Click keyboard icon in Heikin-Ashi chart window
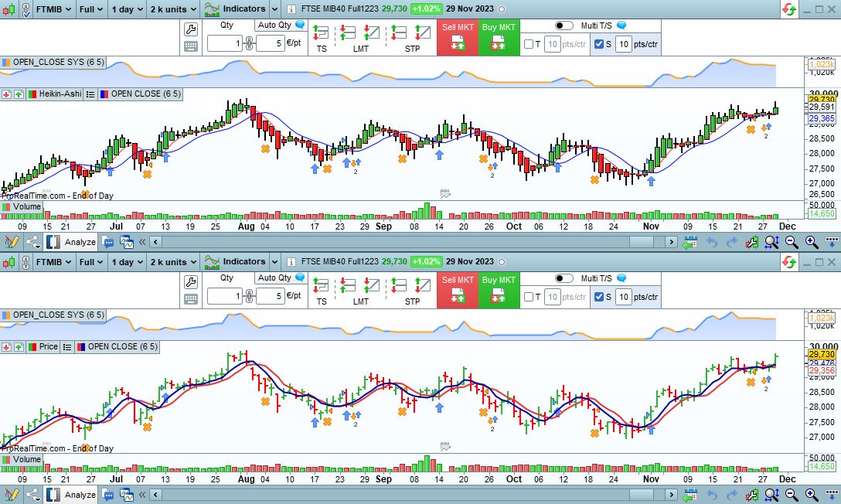The width and height of the screenshot is (841, 504). 191,46
